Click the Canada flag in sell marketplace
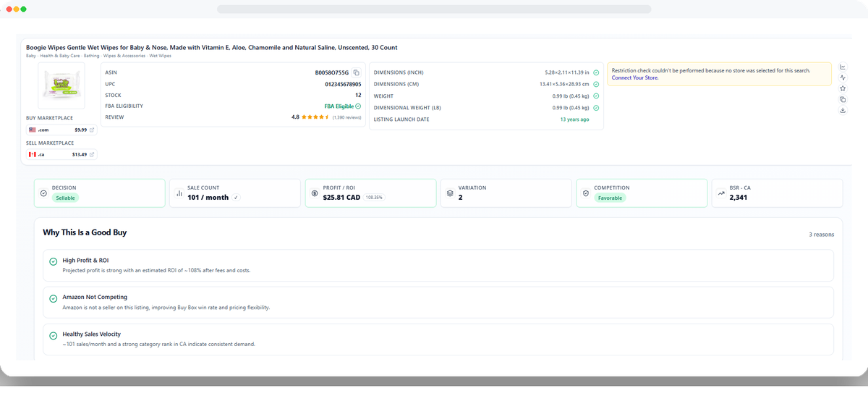Screen dimensions: 868x396 tap(33, 155)
